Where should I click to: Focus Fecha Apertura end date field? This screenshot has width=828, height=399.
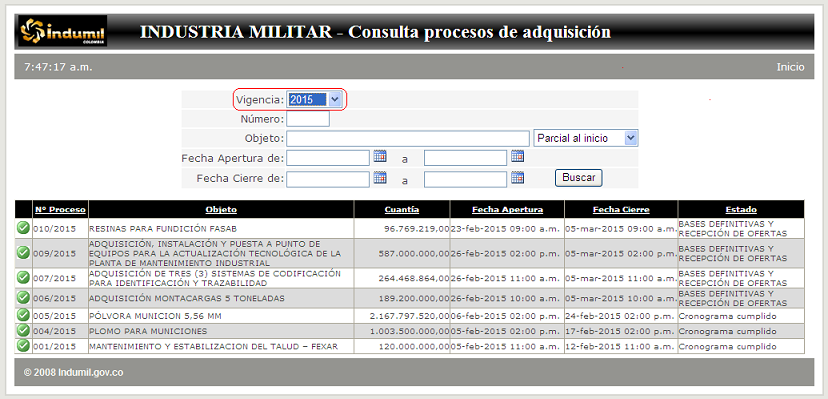(x=465, y=158)
